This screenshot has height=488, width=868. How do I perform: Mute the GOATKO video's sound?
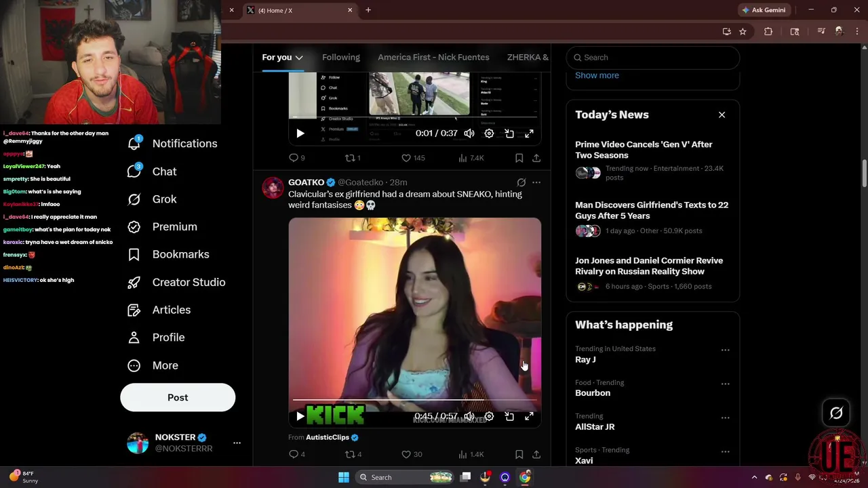[469, 416]
